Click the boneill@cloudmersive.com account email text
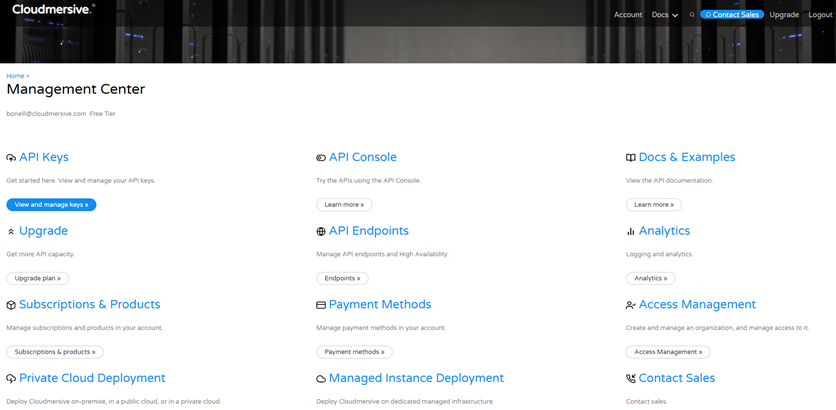This screenshot has width=836, height=410. coord(46,114)
